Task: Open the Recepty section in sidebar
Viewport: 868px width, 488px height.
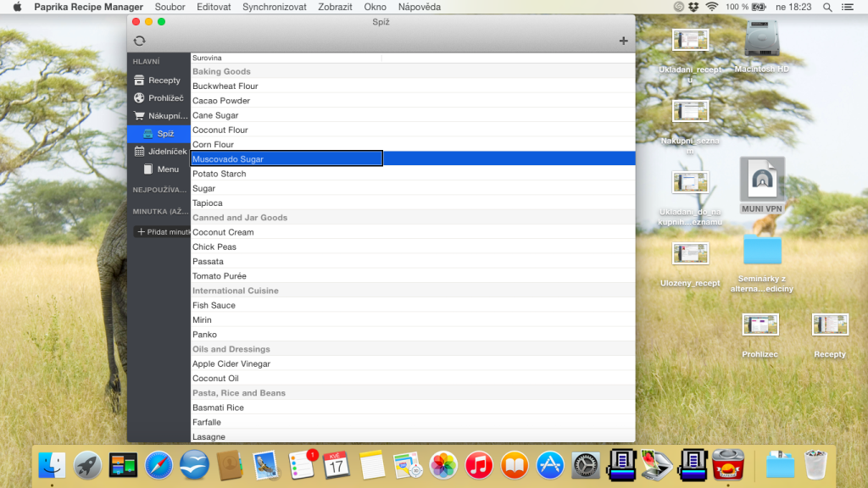Action: 159,80
